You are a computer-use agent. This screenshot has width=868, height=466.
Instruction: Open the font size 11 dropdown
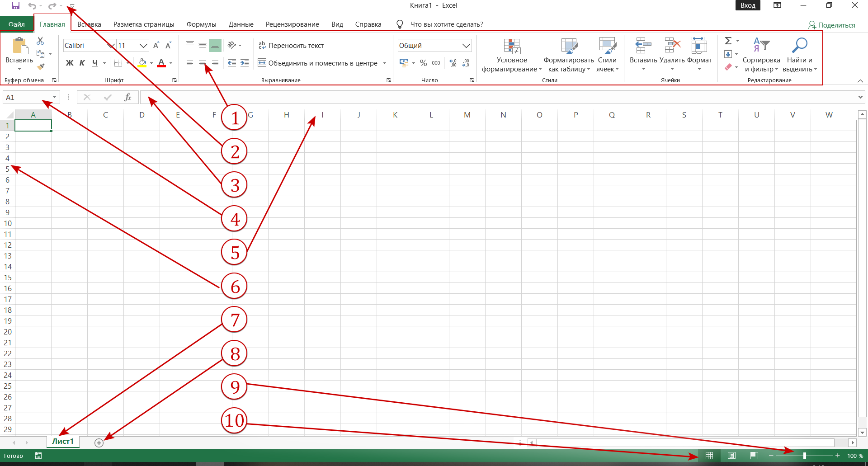point(143,45)
